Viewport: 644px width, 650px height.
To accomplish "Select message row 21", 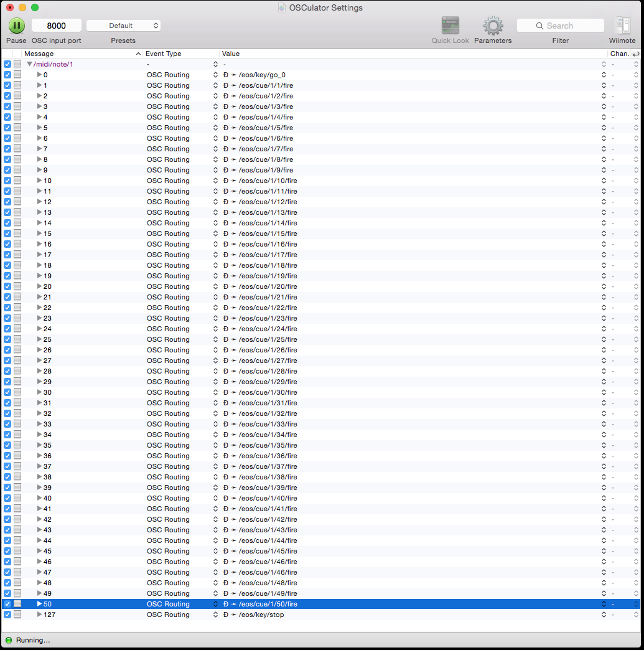I will click(47, 297).
